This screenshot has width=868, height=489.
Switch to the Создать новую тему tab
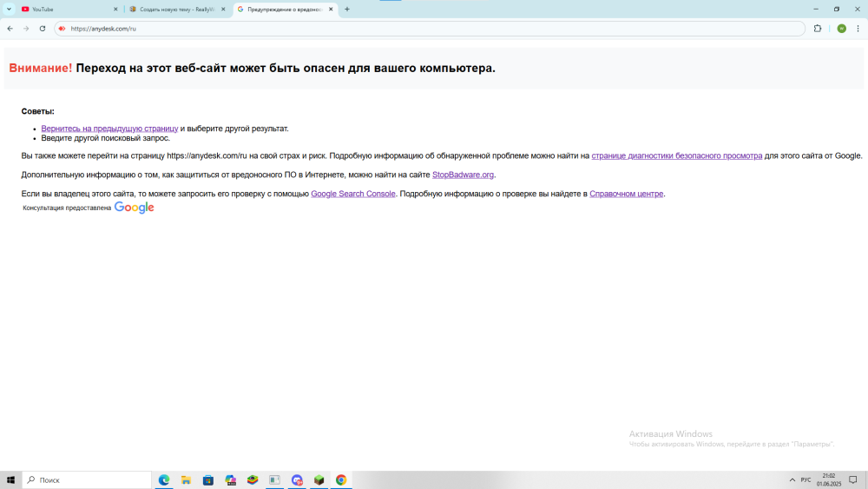click(176, 10)
